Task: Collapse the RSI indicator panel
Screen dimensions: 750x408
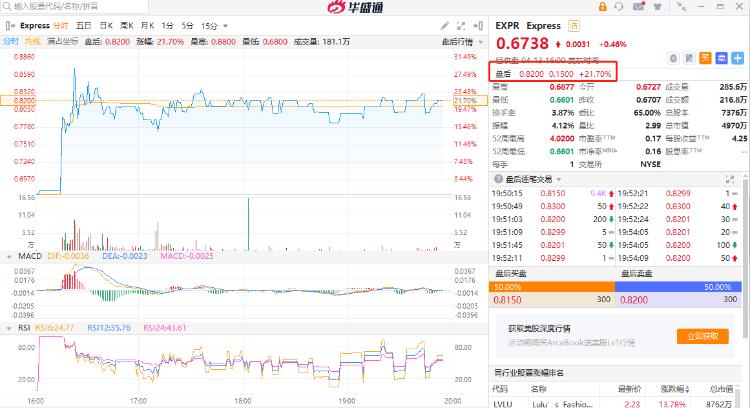Action: 9,329
